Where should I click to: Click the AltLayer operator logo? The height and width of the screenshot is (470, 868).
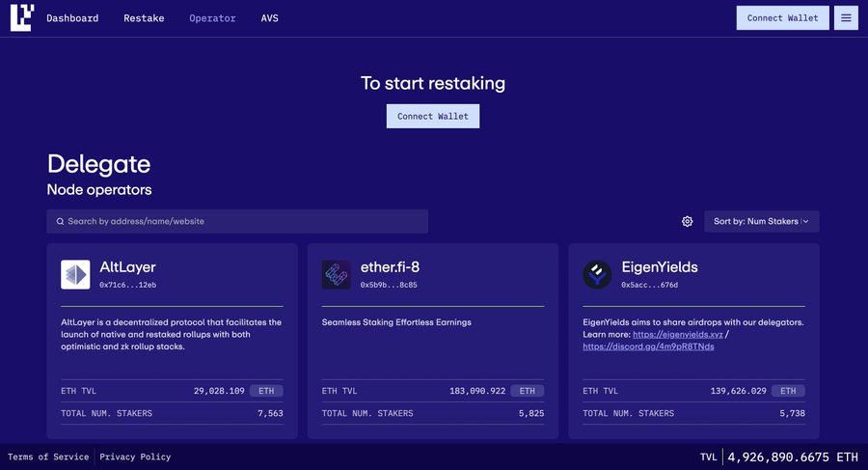pos(75,274)
